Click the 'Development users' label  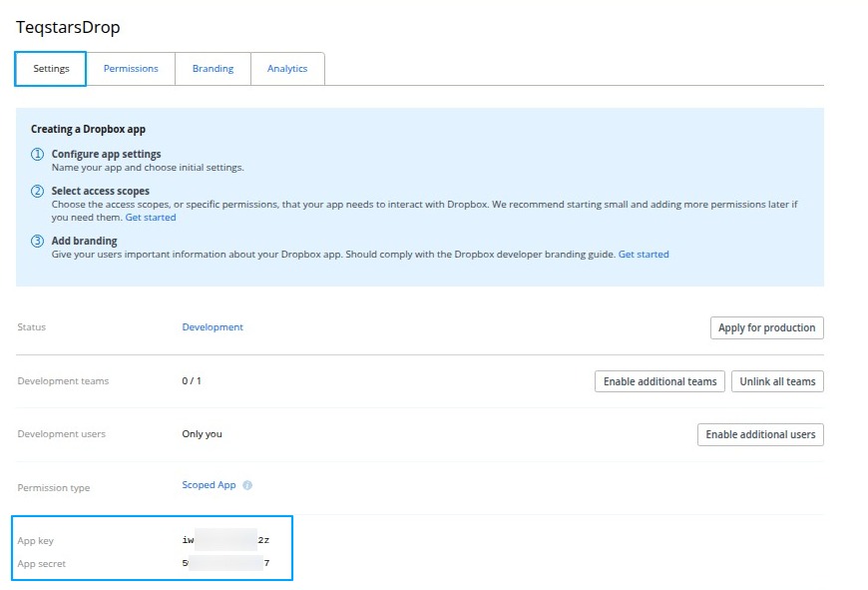coord(62,434)
